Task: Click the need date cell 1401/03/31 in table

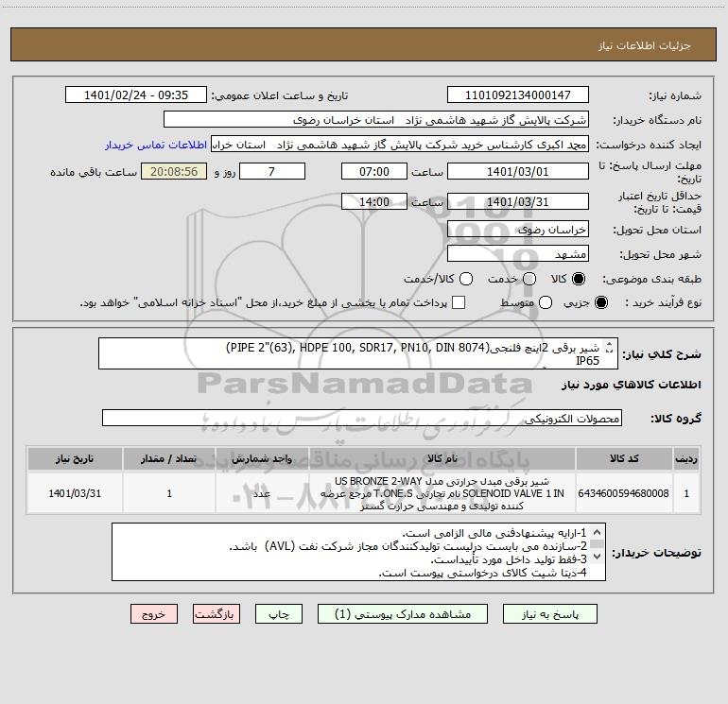Action: pyautogui.click(x=75, y=493)
